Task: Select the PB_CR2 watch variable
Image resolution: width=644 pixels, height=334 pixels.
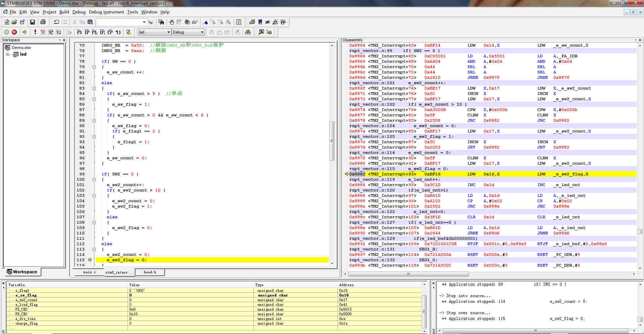Action: (21, 314)
